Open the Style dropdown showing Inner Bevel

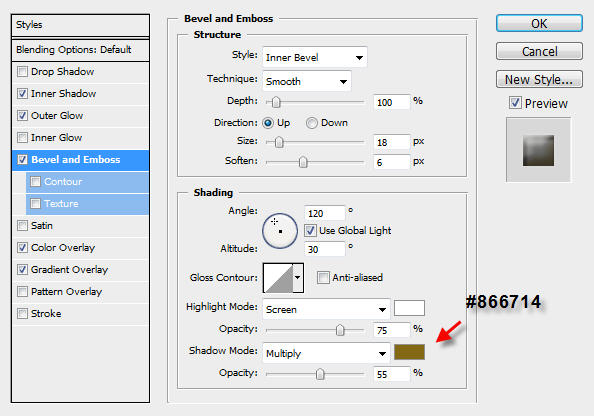coord(314,57)
